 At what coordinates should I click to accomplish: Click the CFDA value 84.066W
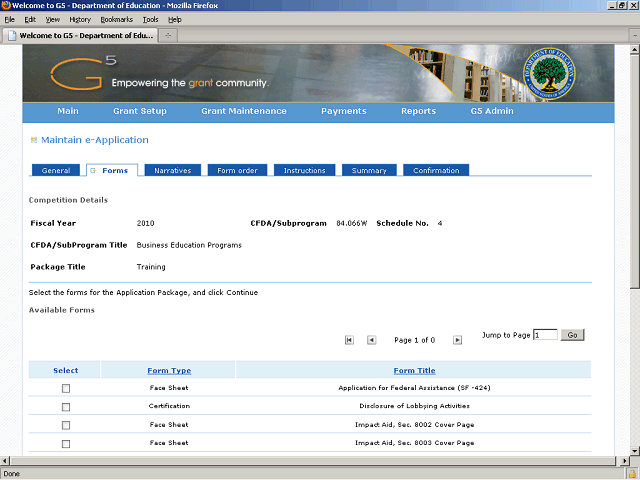(x=351, y=223)
